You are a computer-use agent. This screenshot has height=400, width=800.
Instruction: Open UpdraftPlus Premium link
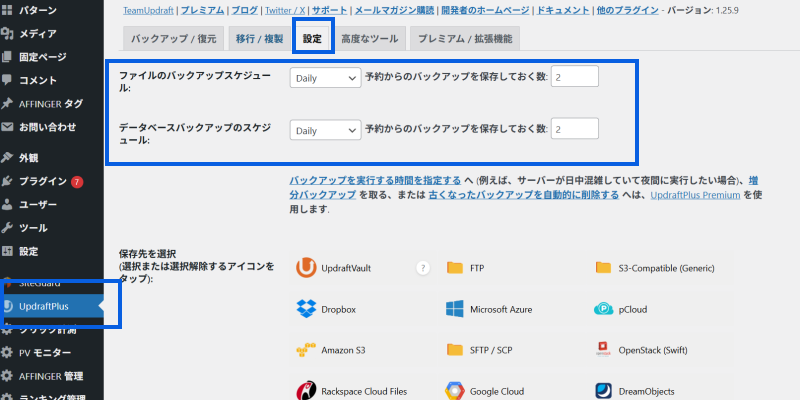click(695, 195)
